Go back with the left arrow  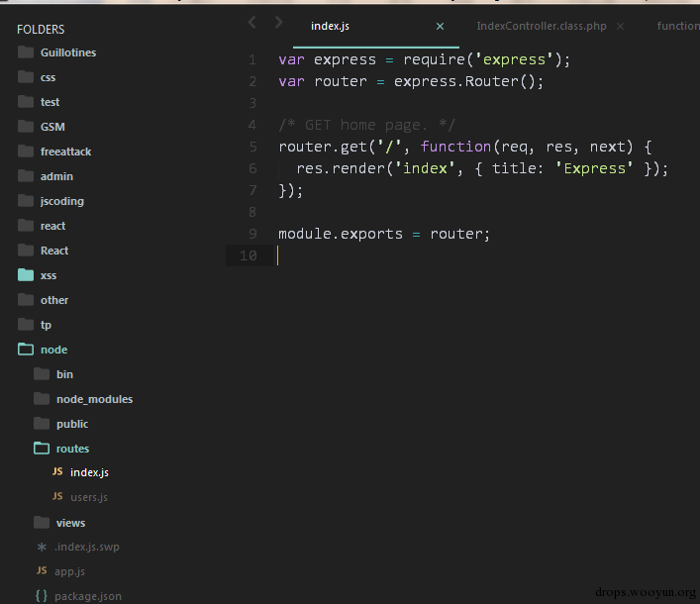[252, 22]
